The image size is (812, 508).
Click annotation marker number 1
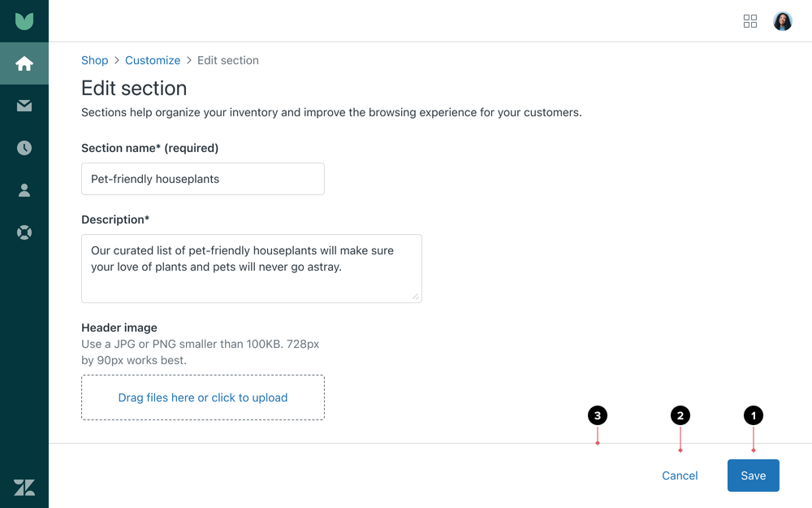tap(754, 415)
